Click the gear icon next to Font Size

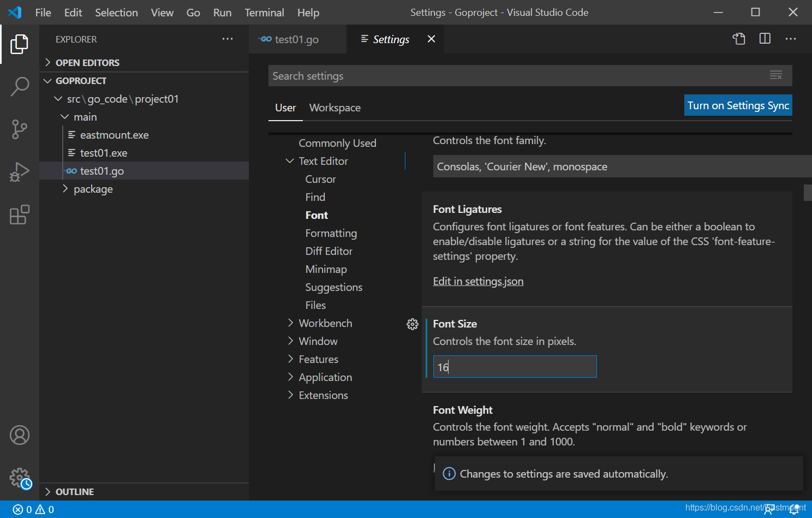(x=413, y=324)
